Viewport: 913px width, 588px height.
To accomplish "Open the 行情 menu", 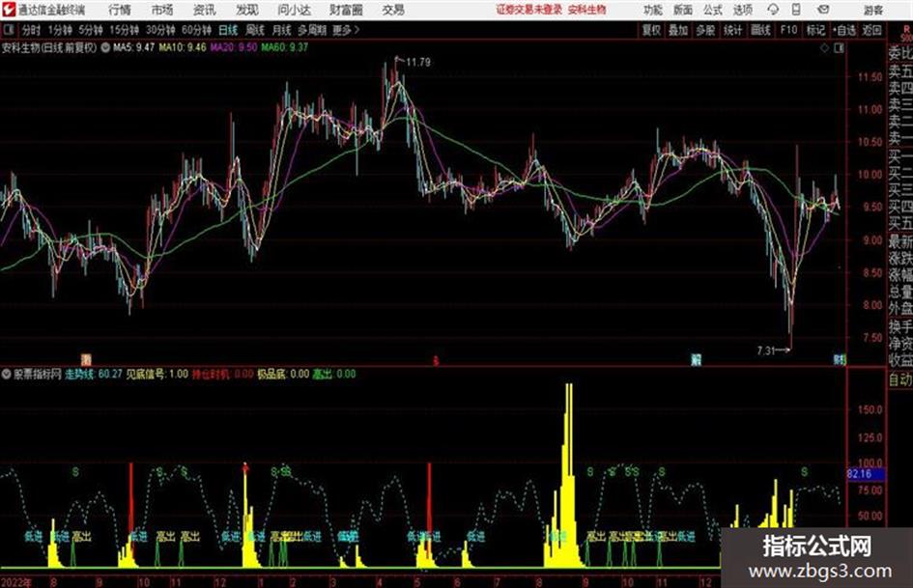I will click(x=120, y=10).
